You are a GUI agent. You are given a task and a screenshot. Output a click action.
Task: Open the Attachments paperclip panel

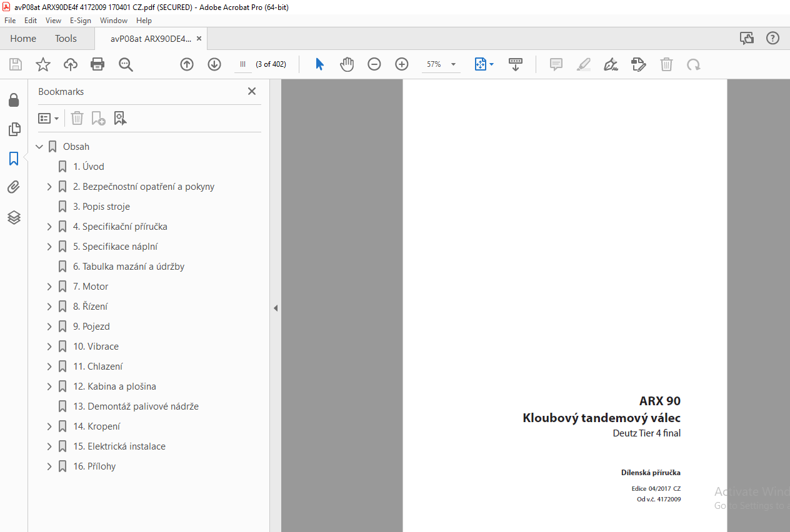14,187
